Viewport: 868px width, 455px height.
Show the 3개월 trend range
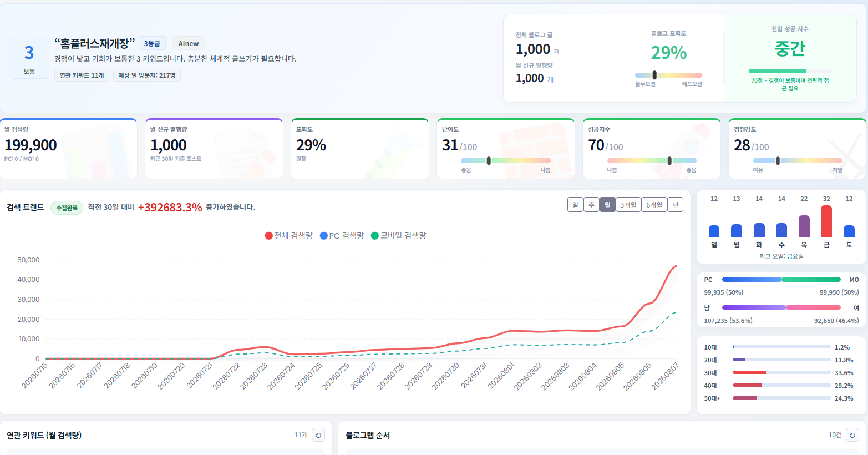[628, 205]
